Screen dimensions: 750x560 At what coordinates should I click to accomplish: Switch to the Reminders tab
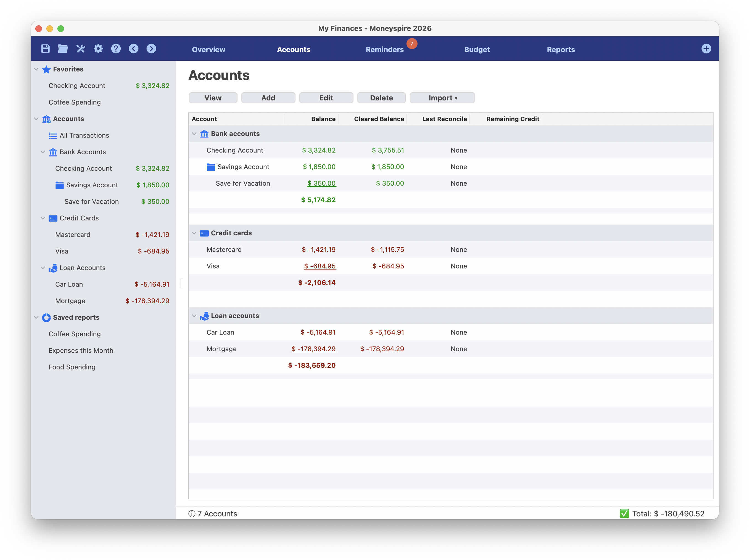tap(384, 49)
